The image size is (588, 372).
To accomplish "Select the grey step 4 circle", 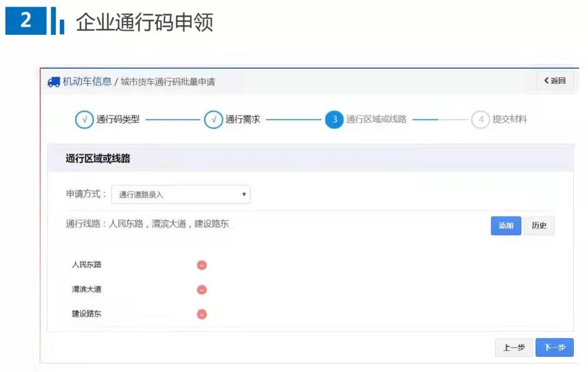I will 481,119.
